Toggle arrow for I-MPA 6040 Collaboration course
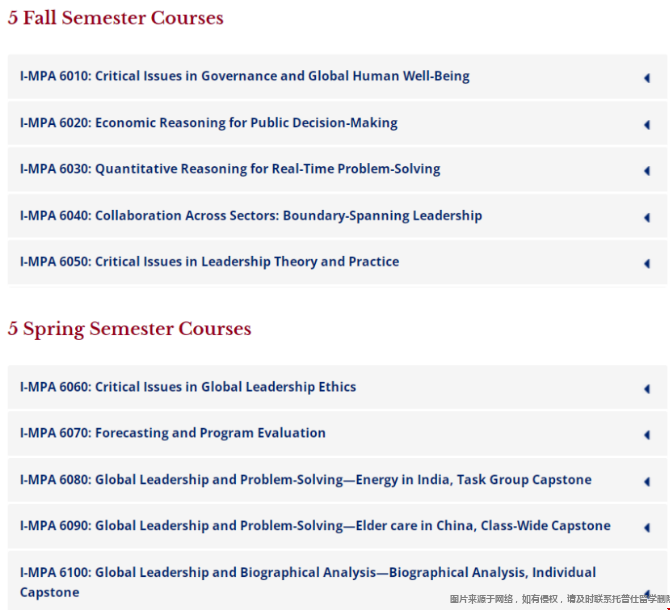Image resolution: width=670 pixels, height=610 pixels. [x=647, y=217]
